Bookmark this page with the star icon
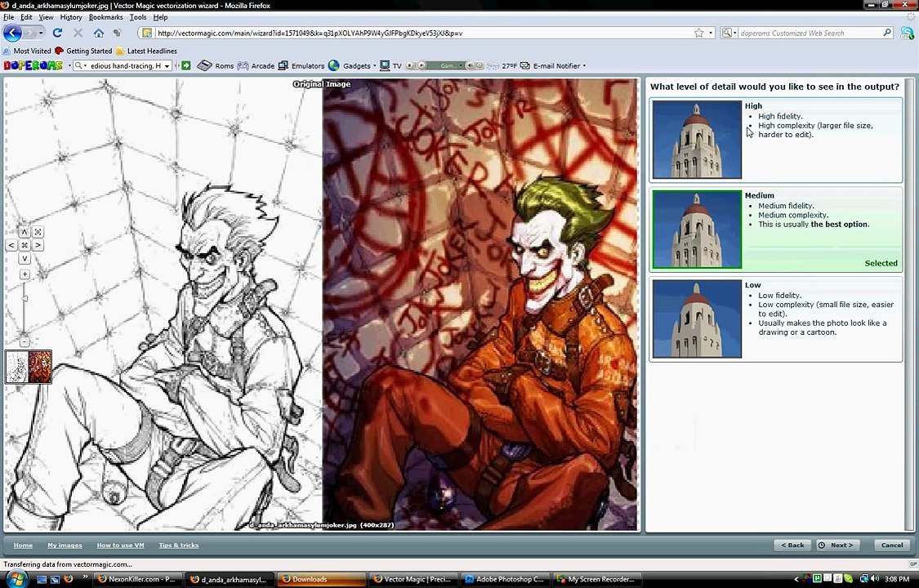Image resolution: width=919 pixels, height=588 pixels. [698, 33]
